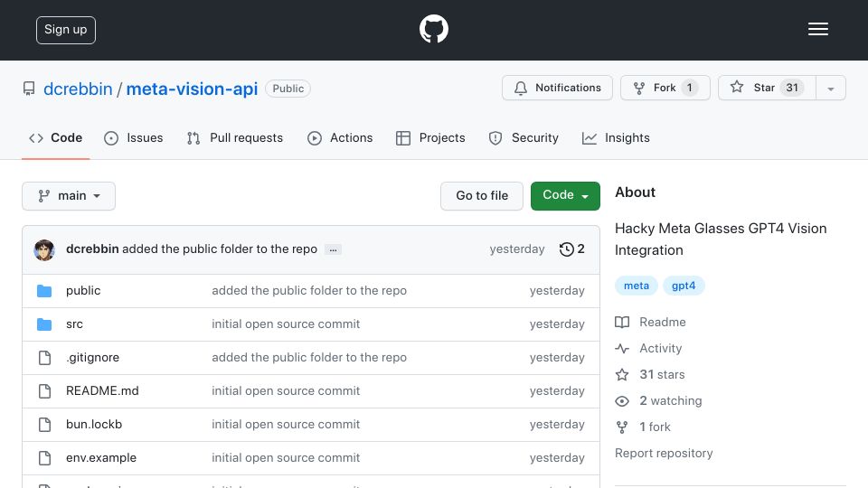The width and height of the screenshot is (868, 488).
Task: Open the meta-vision-api repository link
Action: 192,89
